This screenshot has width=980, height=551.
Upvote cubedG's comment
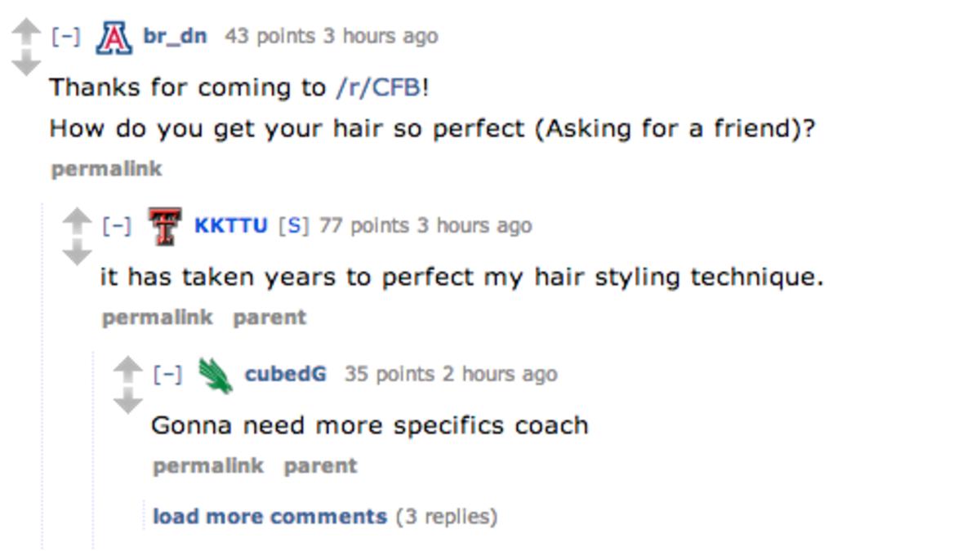point(128,368)
